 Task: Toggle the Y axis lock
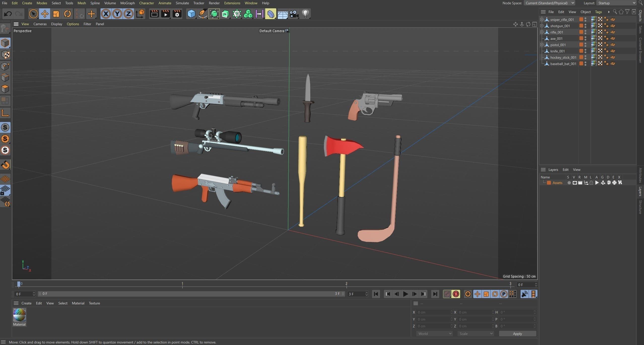(x=117, y=14)
